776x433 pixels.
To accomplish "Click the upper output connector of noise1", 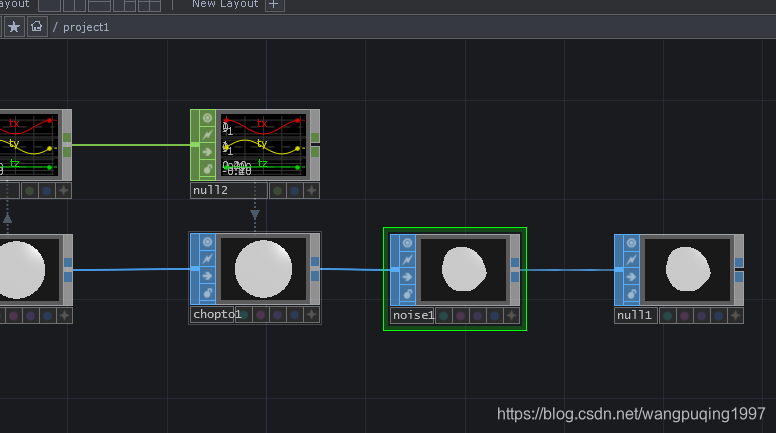I will point(515,262).
